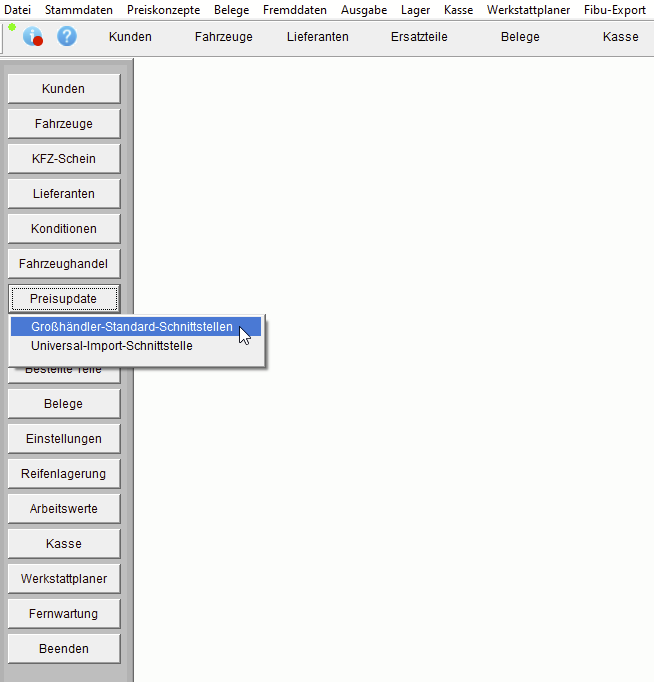Image resolution: width=654 pixels, height=682 pixels.
Task: Click Kasse in the top toolbar
Action: 621,37
